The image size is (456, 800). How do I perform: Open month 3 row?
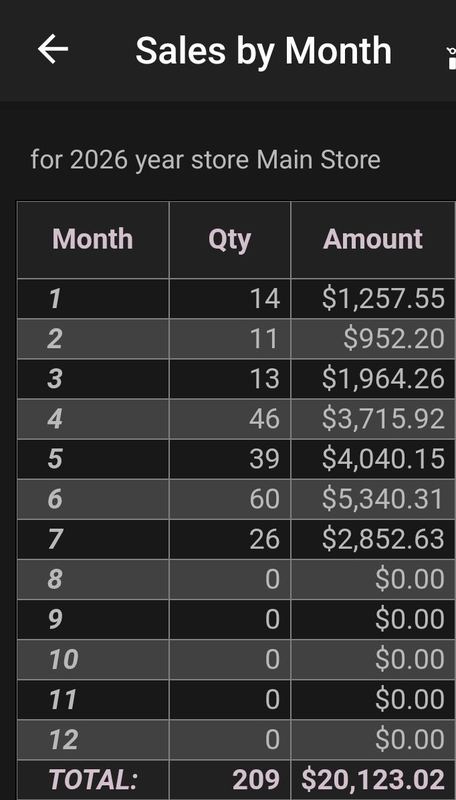(236, 379)
